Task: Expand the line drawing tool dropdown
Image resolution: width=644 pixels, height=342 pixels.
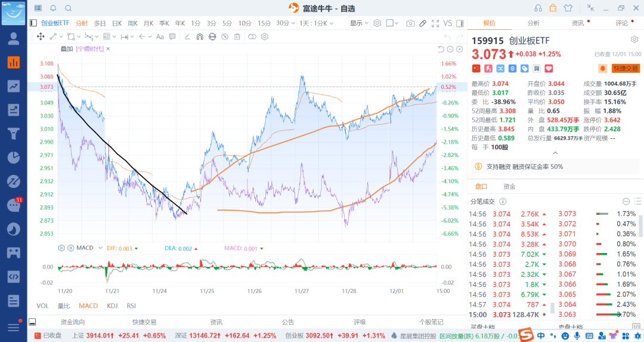Action: [x=60, y=36]
